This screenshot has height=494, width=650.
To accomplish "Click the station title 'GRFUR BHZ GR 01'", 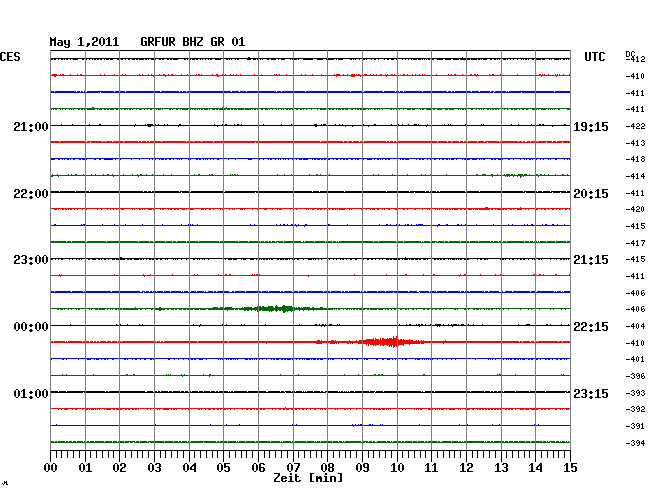I will click(193, 42).
